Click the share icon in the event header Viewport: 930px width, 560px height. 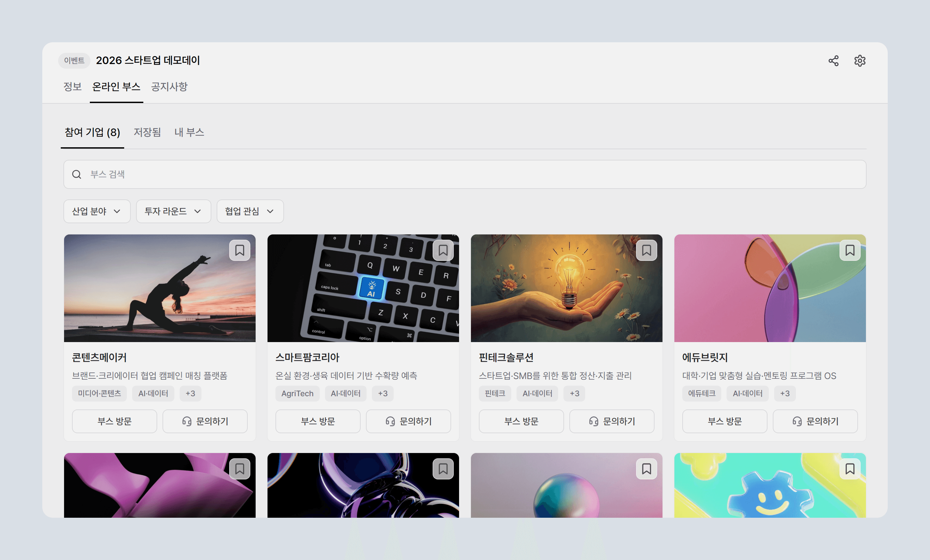[833, 61]
